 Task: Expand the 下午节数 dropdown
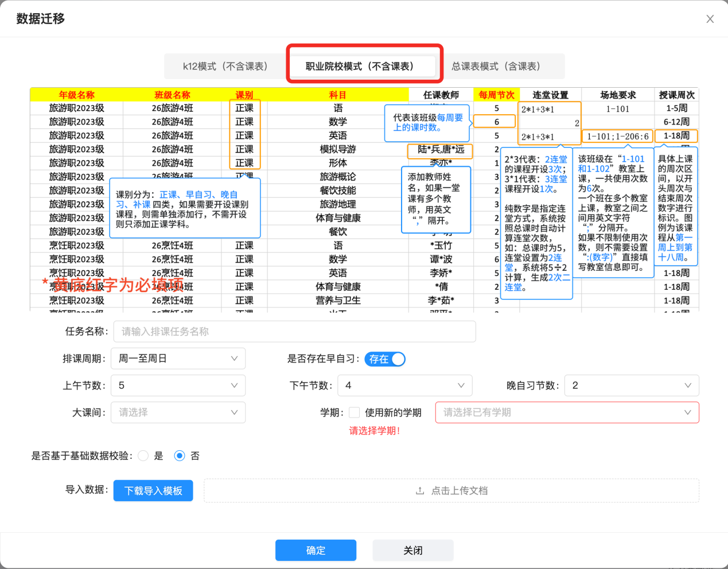(x=405, y=385)
